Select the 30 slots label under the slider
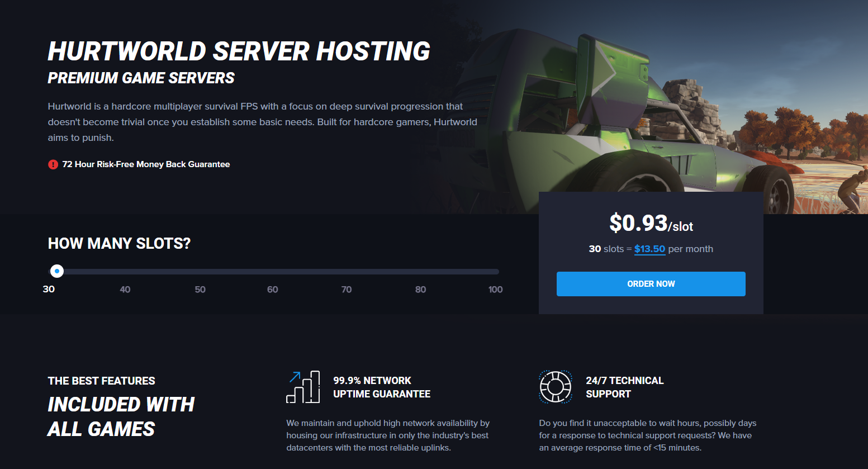Image resolution: width=868 pixels, height=469 pixels. click(x=49, y=289)
